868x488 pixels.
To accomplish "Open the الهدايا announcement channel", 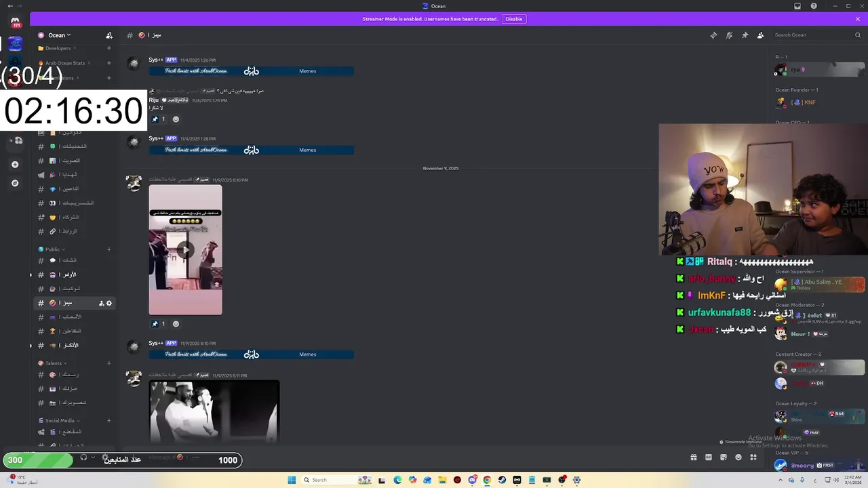I will click(x=75, y=175).
